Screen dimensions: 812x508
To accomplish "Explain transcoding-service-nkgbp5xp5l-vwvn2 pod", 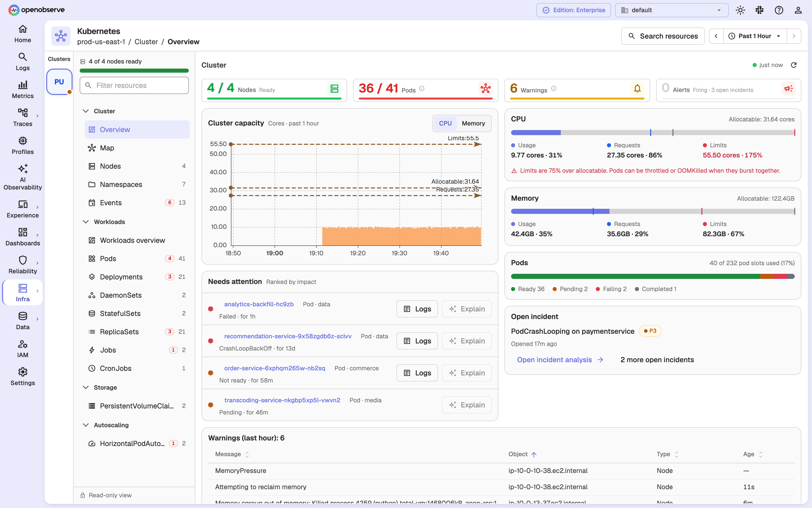I will click(x=467, y=405).
